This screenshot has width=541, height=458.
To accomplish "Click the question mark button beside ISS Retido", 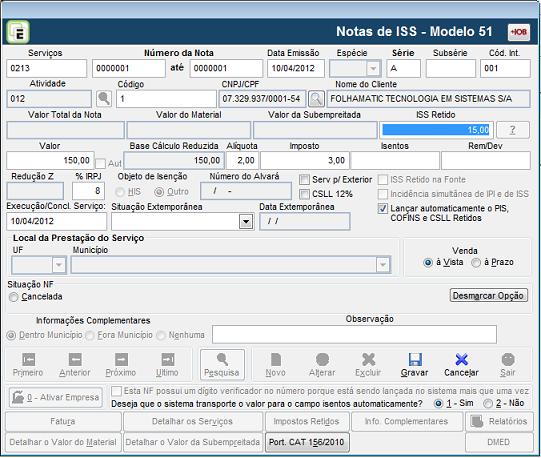I will [x=513, y=130].
